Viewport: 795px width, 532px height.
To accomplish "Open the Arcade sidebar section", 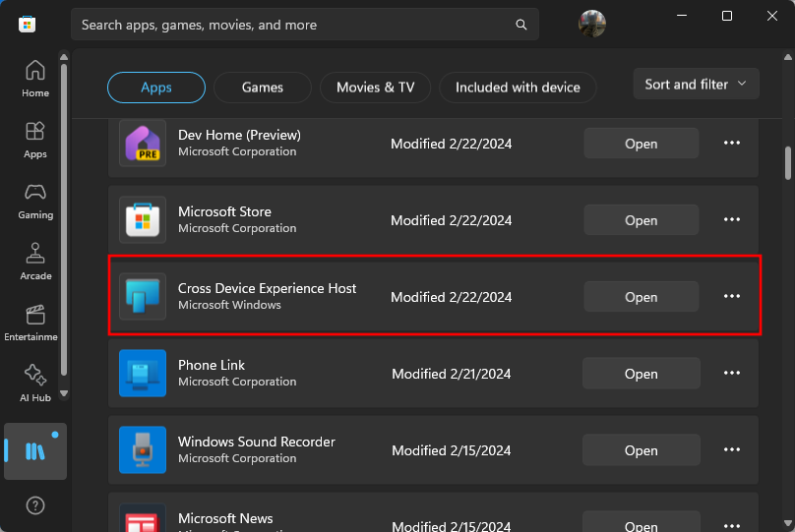I will (x=35, y=262).
